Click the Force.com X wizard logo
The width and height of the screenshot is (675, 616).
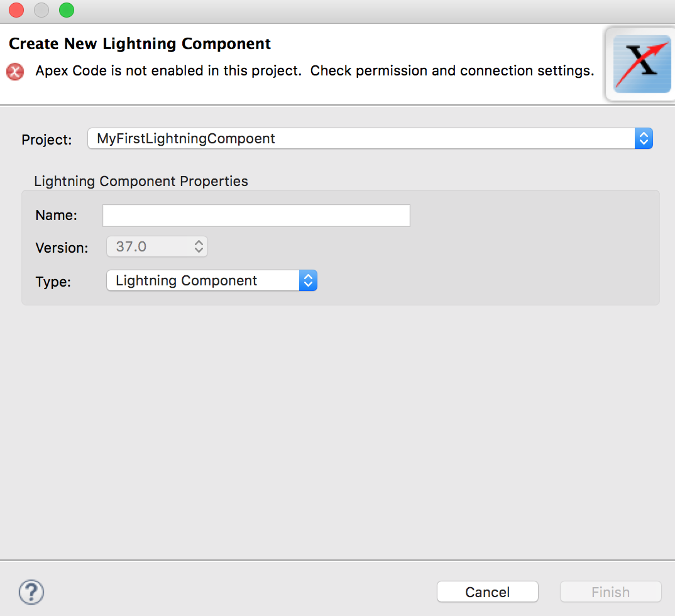642,63
